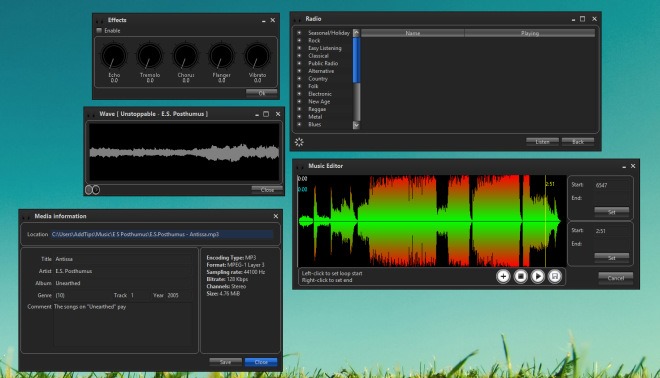Click the Location path field in Media Information
660x378 pixels.
[x=162, y=234]
